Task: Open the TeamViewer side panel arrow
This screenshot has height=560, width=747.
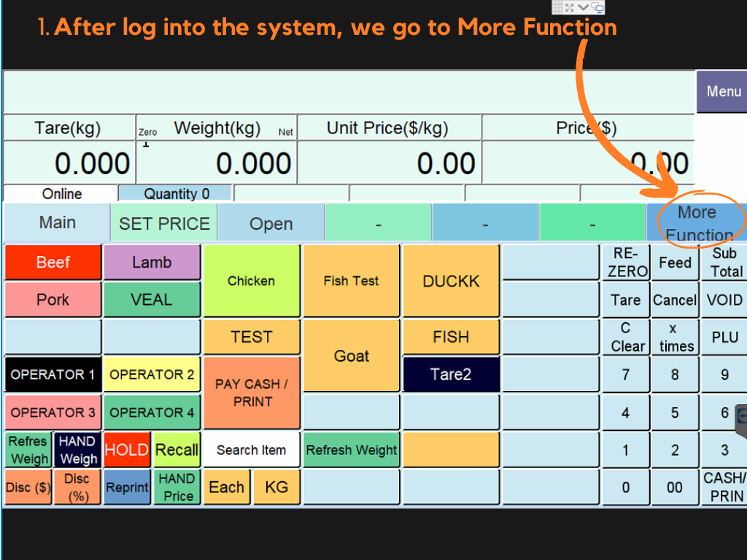Action: click(x=741, y=416)
